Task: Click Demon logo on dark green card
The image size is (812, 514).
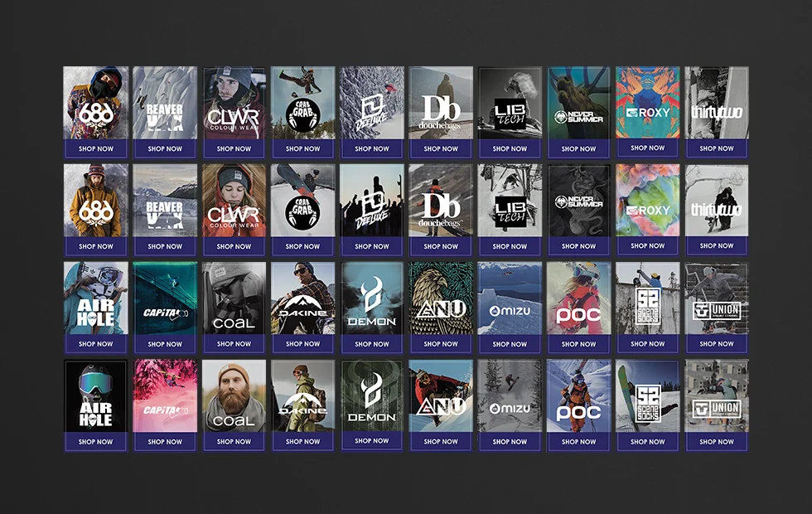Action: pos(371,398)
